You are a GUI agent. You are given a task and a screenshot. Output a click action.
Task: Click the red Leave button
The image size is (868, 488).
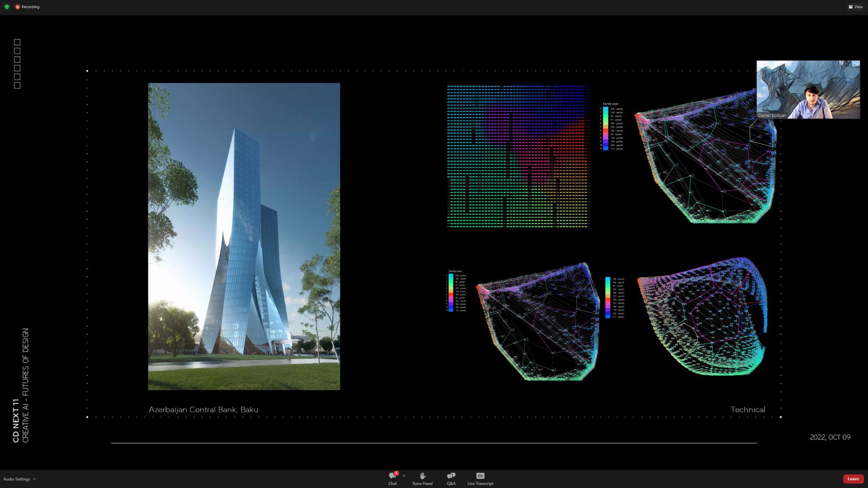[853, 479]
